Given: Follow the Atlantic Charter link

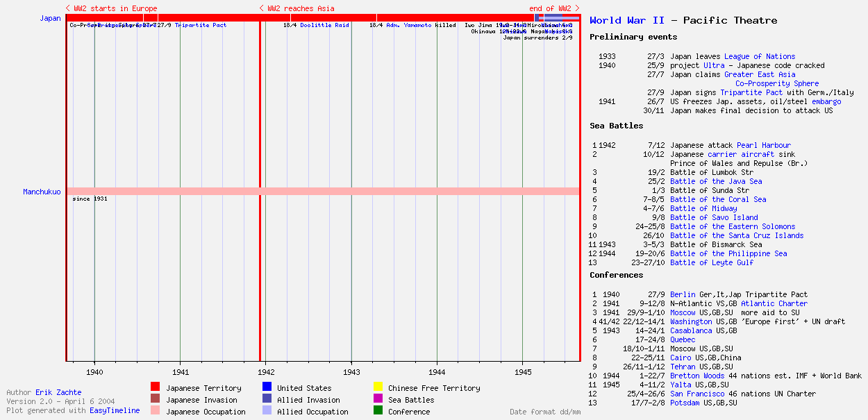Looking at the screenshot, I should point(774,303).
